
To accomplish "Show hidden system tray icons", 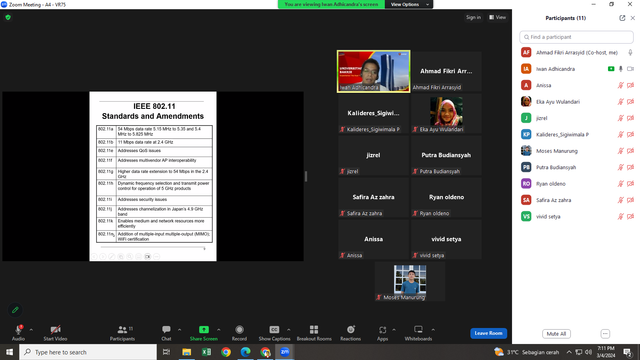I will coord(569,352).
